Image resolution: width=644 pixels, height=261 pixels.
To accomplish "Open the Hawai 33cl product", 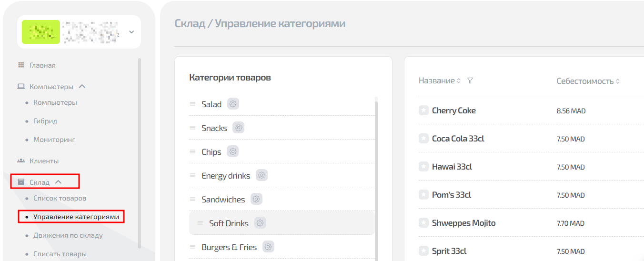I will click(x=452, y=167).
